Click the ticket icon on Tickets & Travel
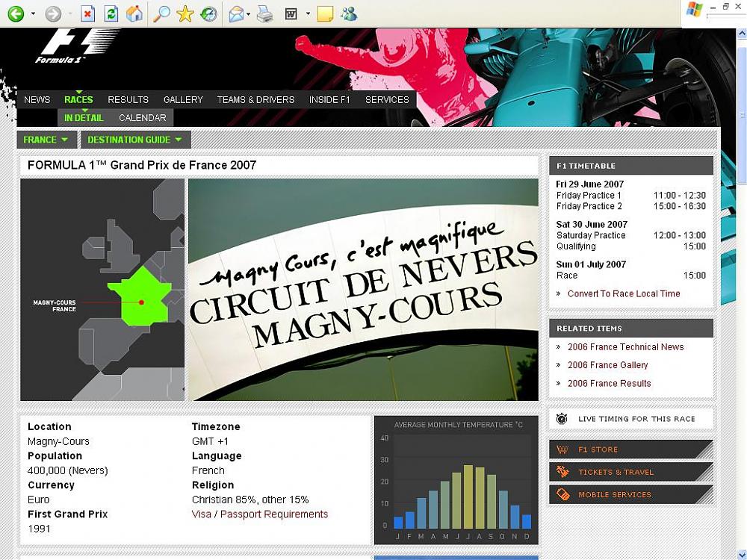 [562, 472]
